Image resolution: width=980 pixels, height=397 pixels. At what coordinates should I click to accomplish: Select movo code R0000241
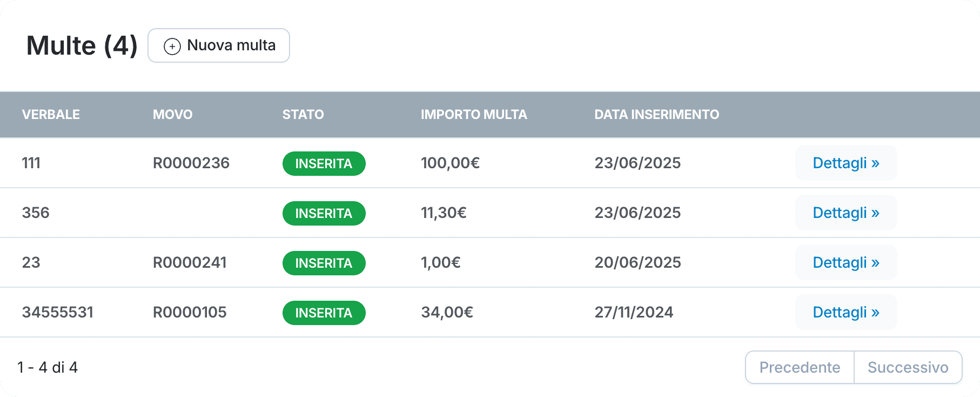click(x=190, y=262)
